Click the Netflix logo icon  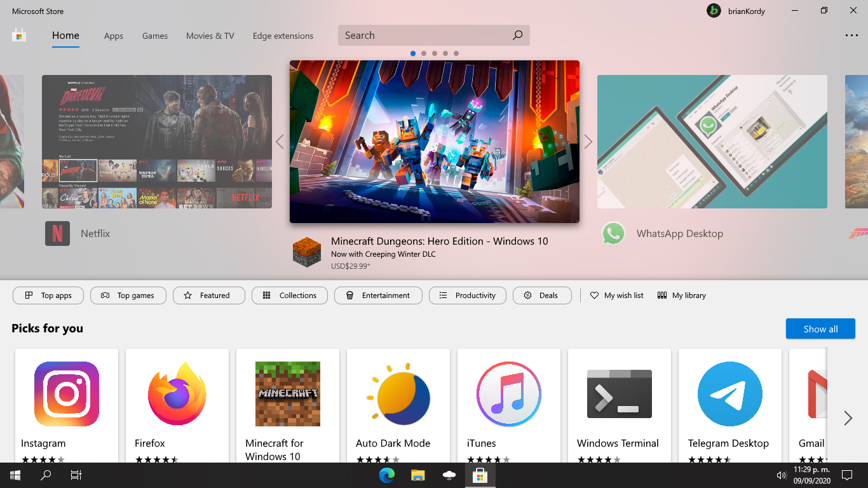[x=57, y=233]
